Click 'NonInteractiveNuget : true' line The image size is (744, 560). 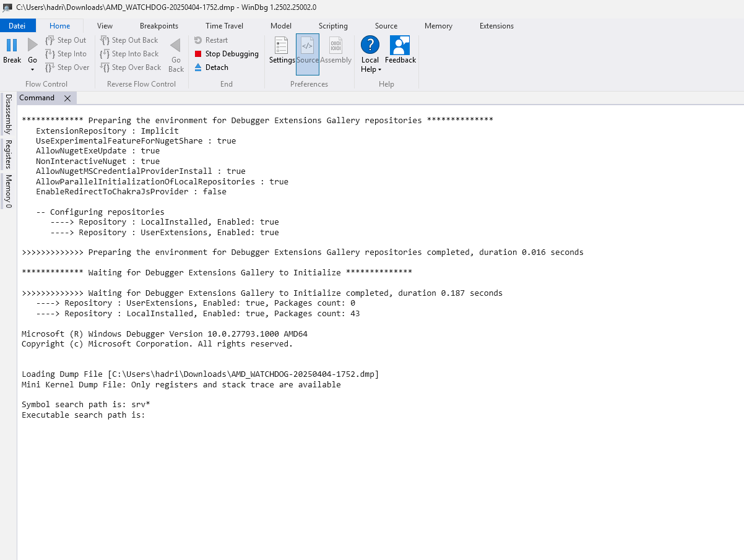(98, 161)
